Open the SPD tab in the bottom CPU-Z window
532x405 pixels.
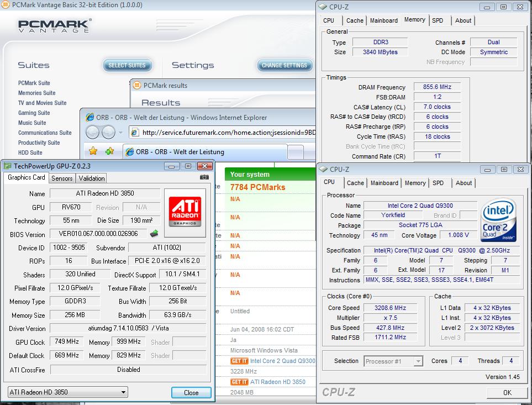point(438,183)
